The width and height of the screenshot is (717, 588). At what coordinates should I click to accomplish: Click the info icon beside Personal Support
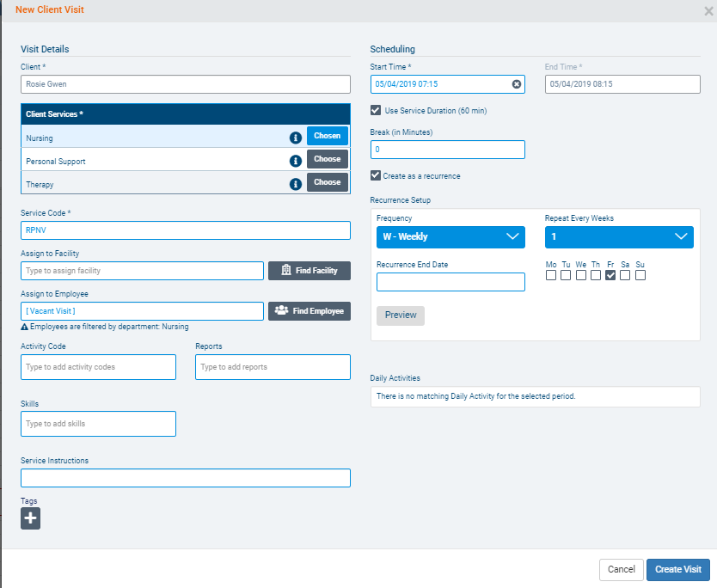(295, 161)
